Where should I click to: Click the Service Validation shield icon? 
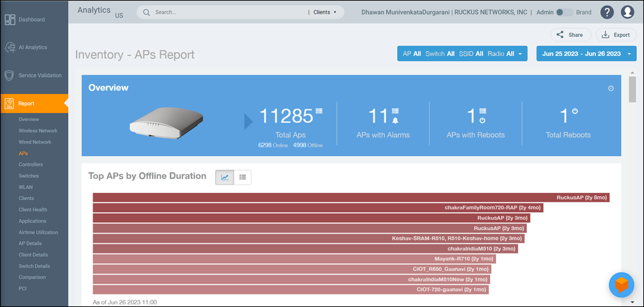pyautogui.click(x=10, y=76)
